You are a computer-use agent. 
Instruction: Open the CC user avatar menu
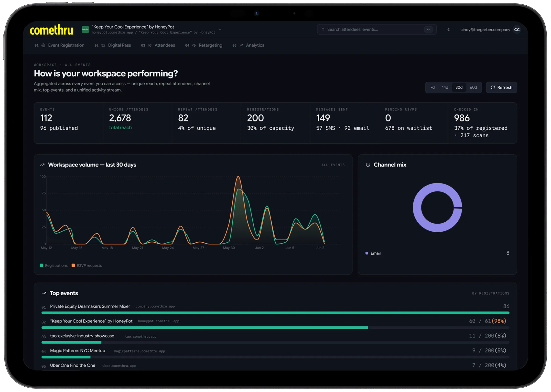pos(517,30)
